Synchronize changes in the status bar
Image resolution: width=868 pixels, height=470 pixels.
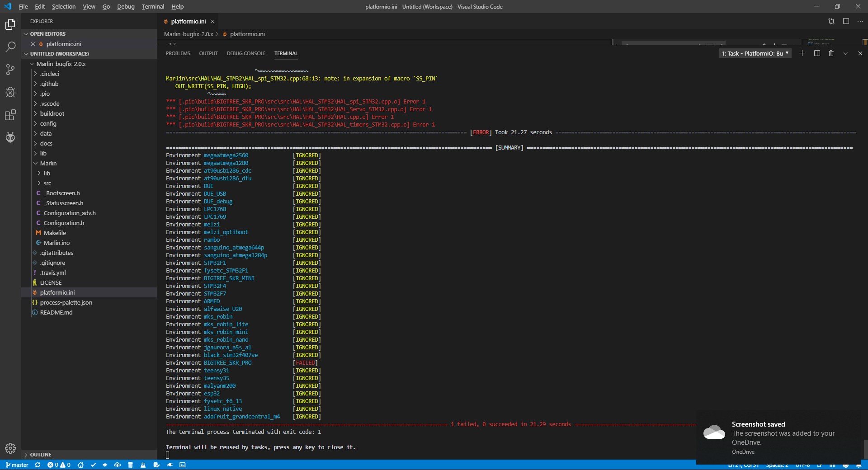(x=38, y=465)
